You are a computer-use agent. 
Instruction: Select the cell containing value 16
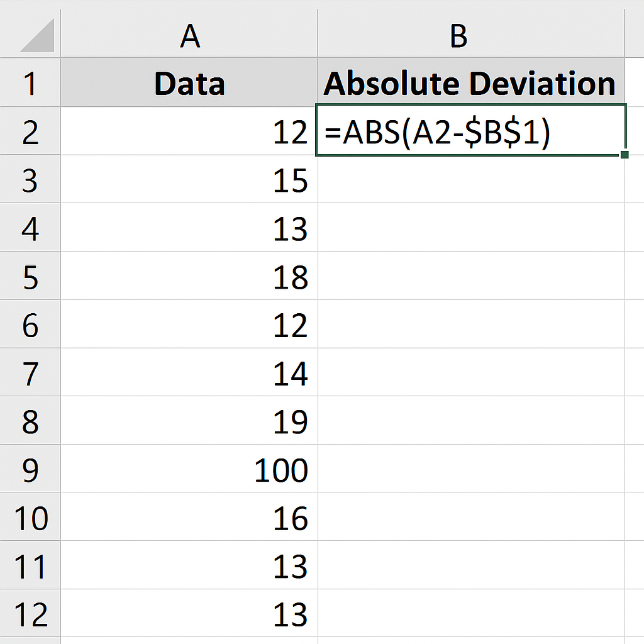(189, 518)
